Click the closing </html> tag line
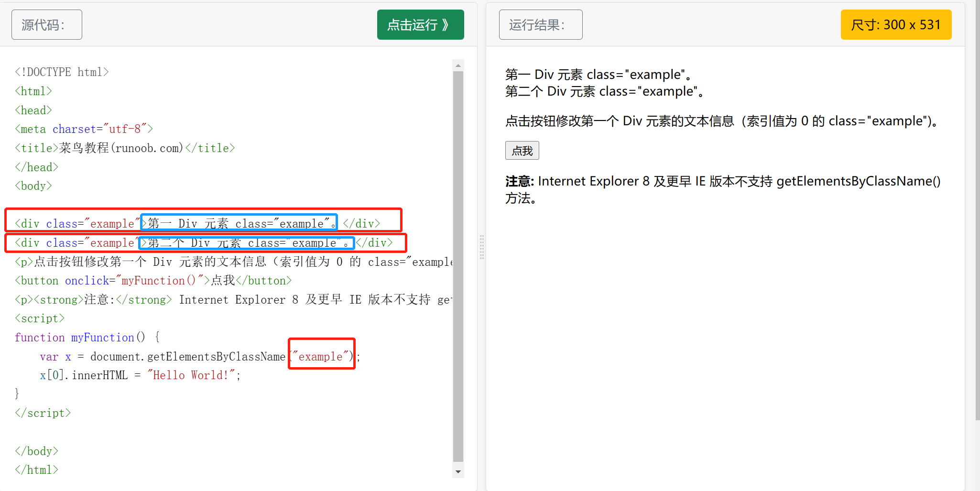 (36, 470)
